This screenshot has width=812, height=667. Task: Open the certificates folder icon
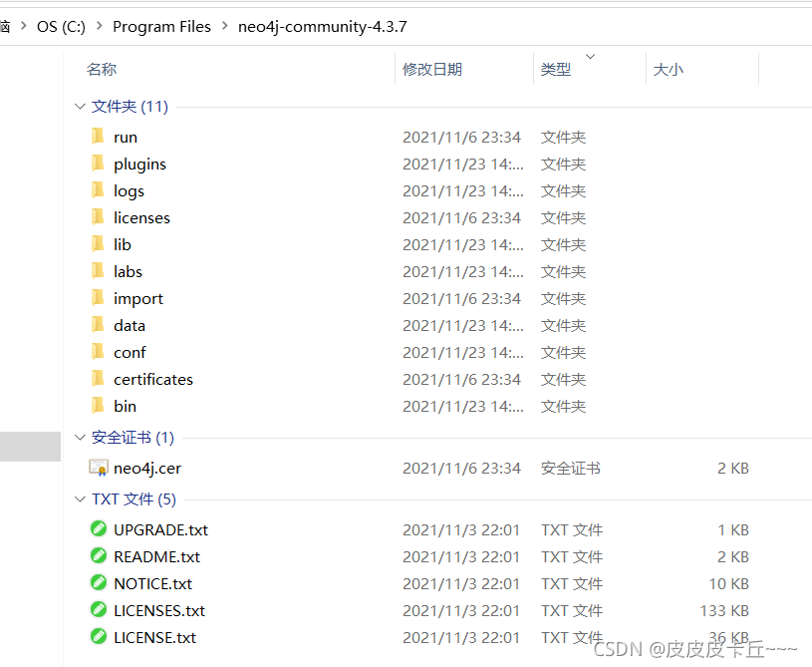click(98, 379)
